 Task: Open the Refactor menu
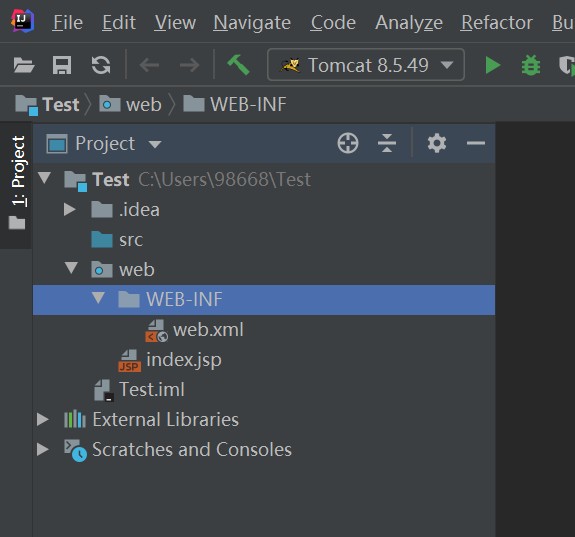point(497,23)
